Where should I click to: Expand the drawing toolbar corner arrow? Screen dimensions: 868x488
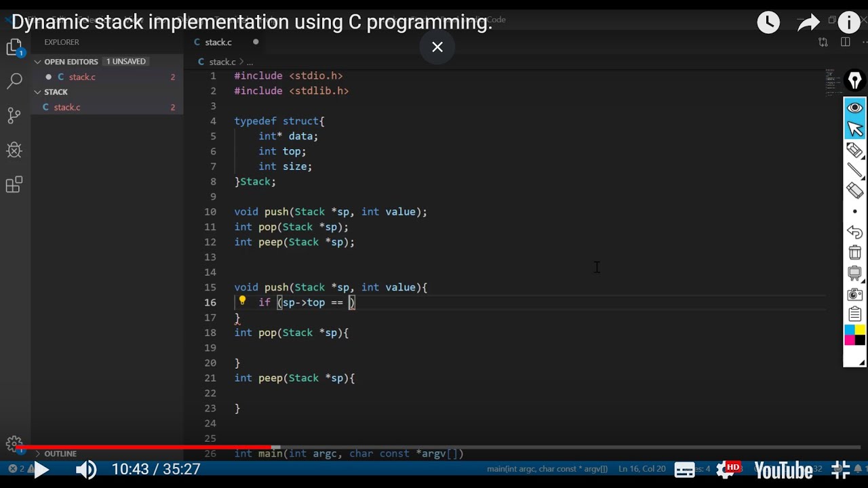click(861, 362)
